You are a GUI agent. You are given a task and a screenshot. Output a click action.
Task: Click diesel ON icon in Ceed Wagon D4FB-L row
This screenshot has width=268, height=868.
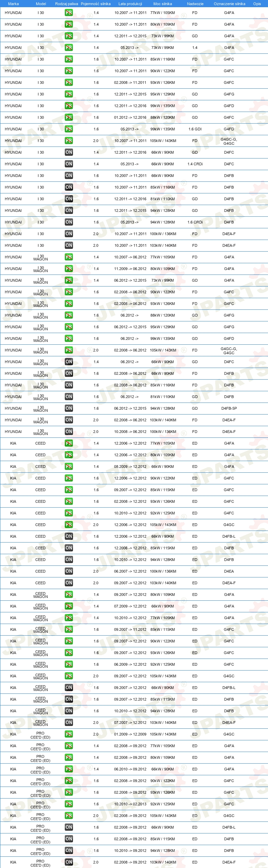tap(69, 688)
